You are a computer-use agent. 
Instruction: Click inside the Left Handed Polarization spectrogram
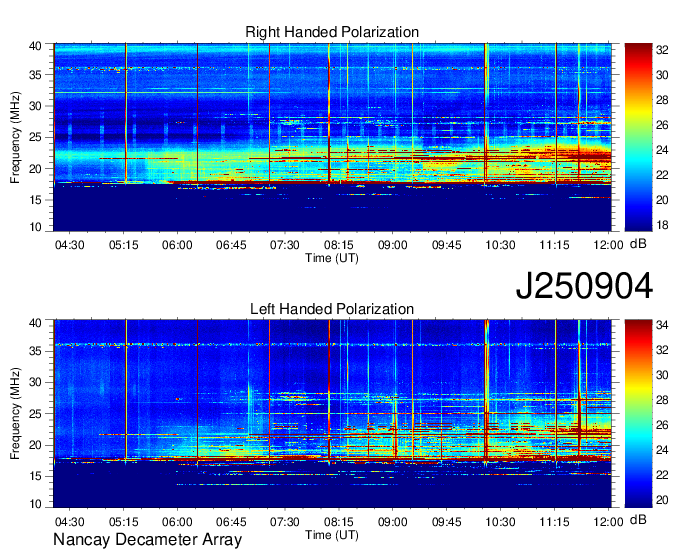(332, 414)
